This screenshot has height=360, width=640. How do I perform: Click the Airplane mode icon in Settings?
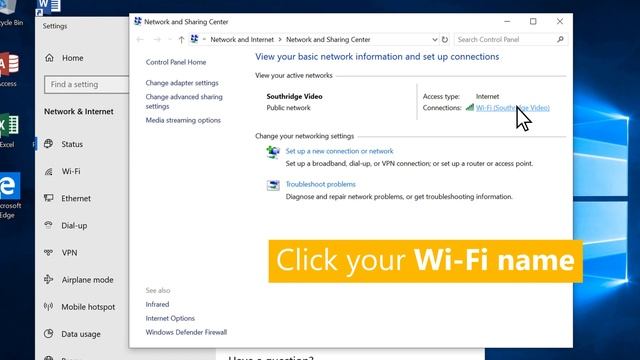(x=49, y=279)
